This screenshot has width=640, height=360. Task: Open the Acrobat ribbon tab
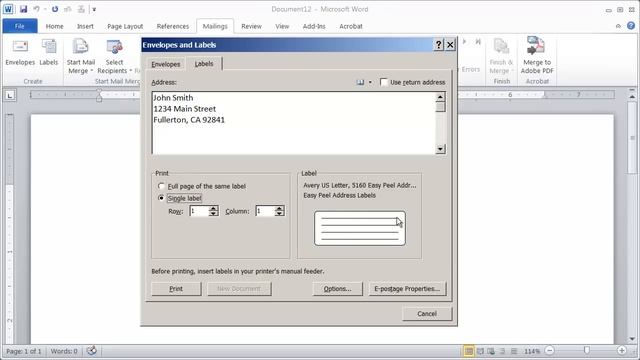pyautogui.click(x=351, y=26)
